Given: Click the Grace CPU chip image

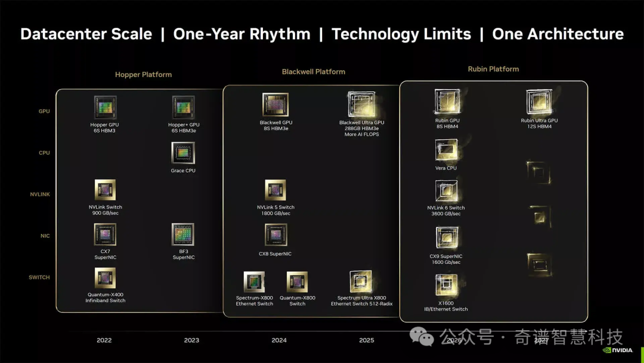Looking at the screenshot, I should click(183, 153).
